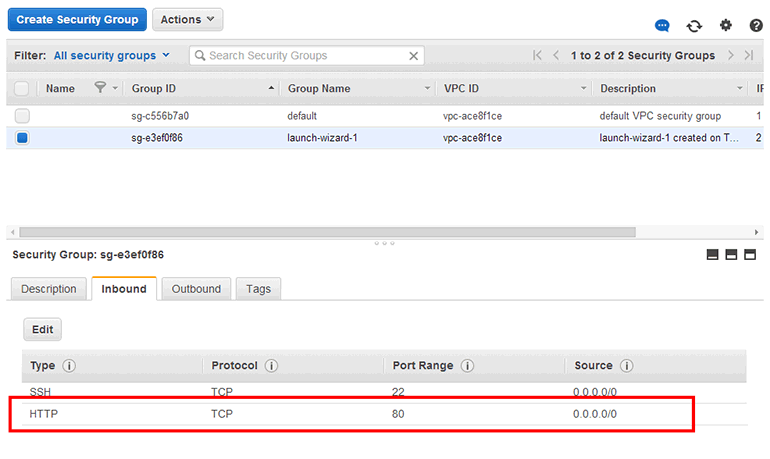Open settings gear icon
770x459 pixels.
(x=726, y=26)
